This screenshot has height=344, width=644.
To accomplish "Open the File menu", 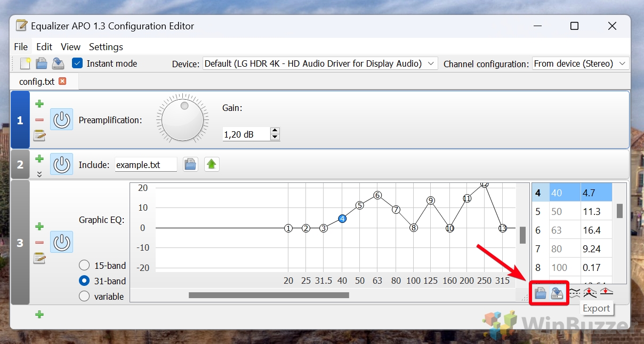I will [21, 47].
